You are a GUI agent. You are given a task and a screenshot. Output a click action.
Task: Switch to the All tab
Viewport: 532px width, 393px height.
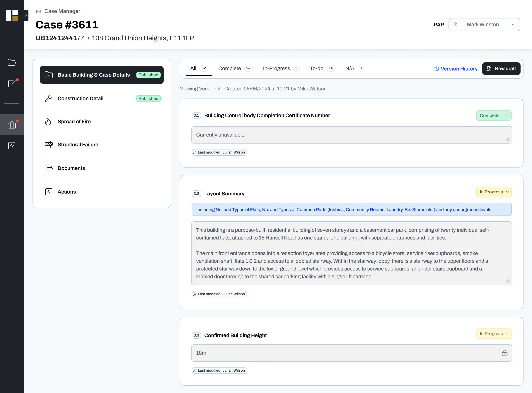pyautogui.click(x=199, y=68)
